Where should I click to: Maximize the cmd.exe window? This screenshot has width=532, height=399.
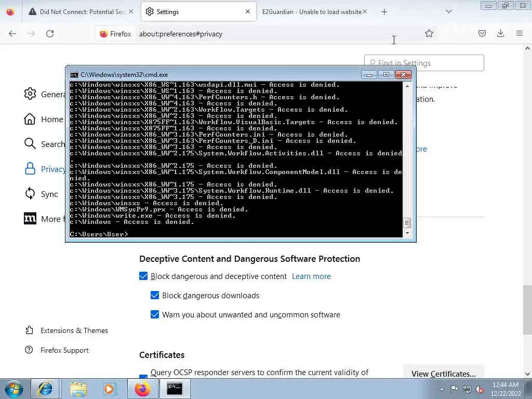pos(386,75)
